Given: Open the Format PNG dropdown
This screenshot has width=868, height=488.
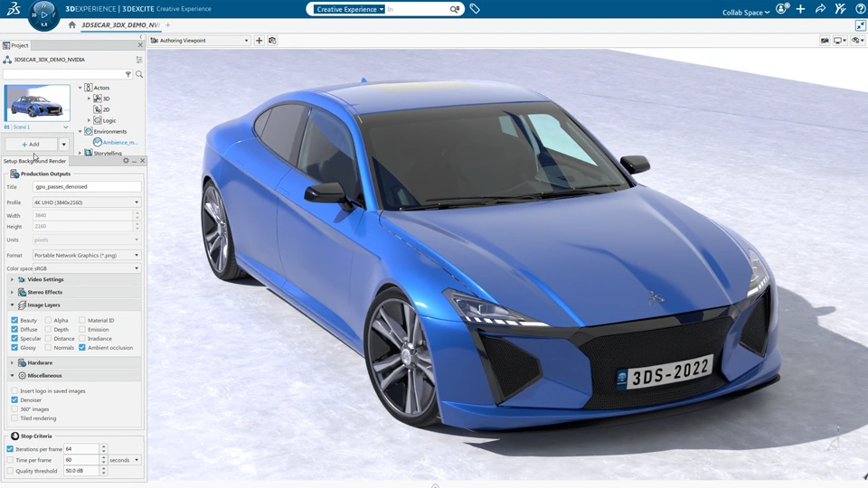Looking at the screenshot, I should (87, 255).
